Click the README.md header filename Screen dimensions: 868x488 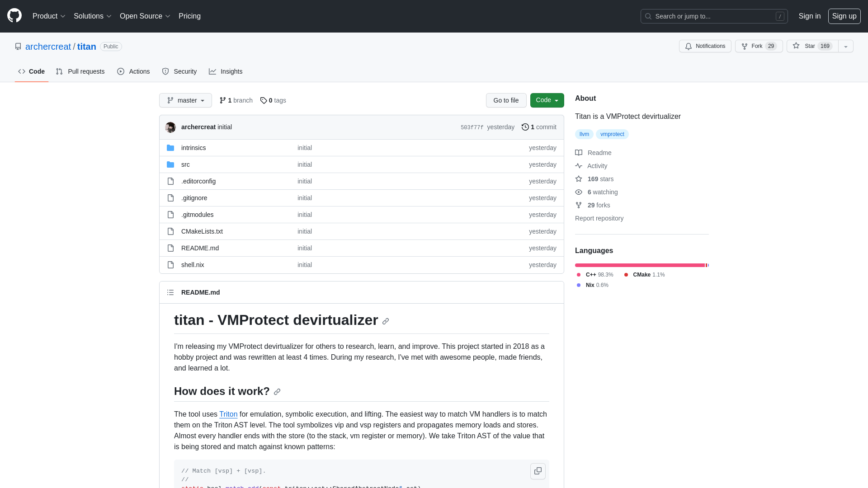(201, 292)
